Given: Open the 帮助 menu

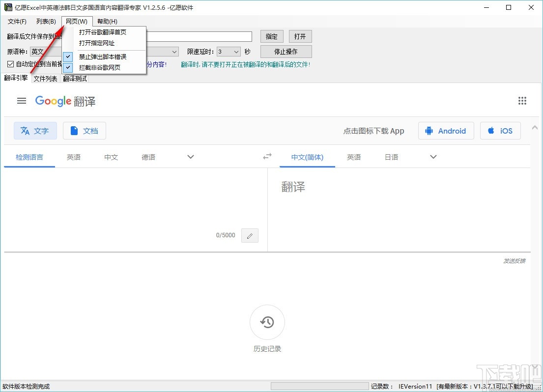Looking at the screenshot, I should click(x=107, y=21).
